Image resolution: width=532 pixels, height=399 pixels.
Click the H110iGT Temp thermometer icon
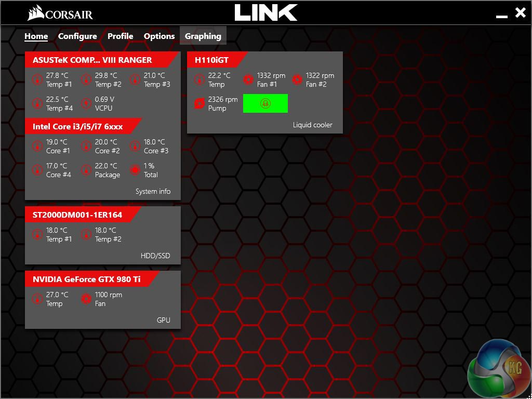pyautogui.click(x=199, y=79)
